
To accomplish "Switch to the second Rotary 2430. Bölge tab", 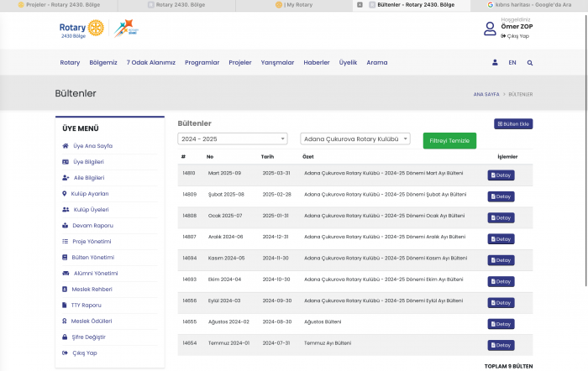I will (176, 5).
